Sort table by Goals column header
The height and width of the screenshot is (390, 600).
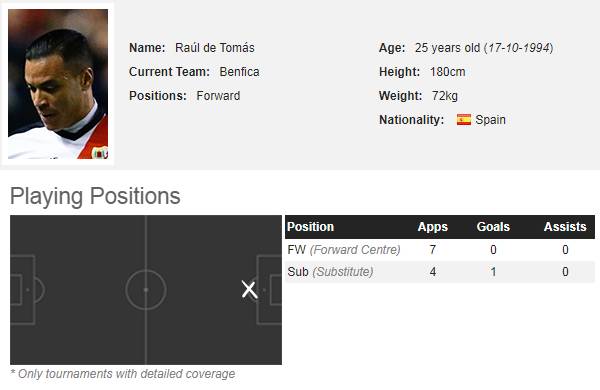493,227
